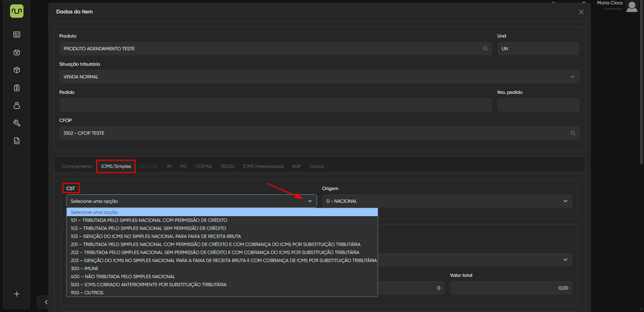Click the plus icon in sidebar
Screen dimensions: 644x312
pos(17,294)
